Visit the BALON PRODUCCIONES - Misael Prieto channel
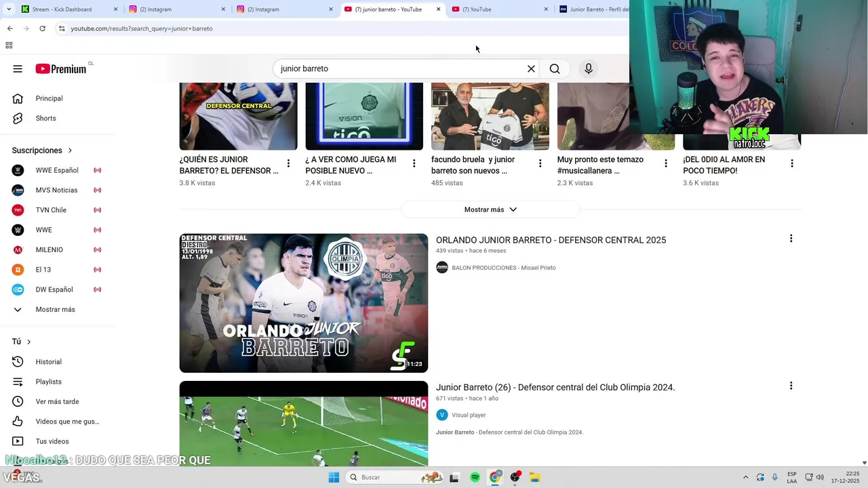 503,268
